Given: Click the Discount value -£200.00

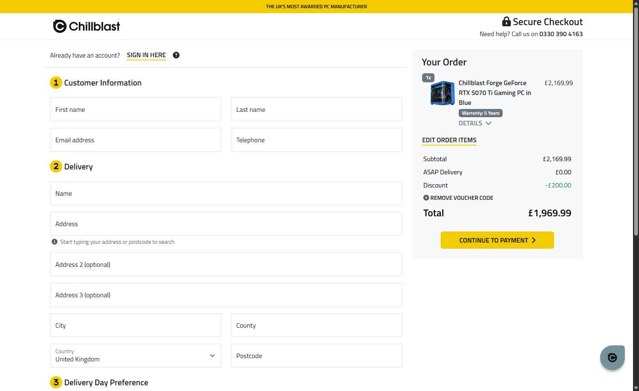Looking at the screenshot, I should point(558,185).
